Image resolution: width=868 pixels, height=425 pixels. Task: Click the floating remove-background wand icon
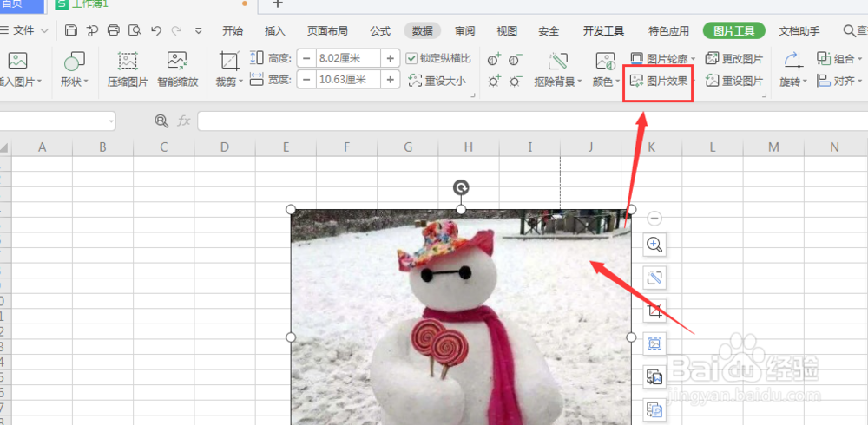654,278
